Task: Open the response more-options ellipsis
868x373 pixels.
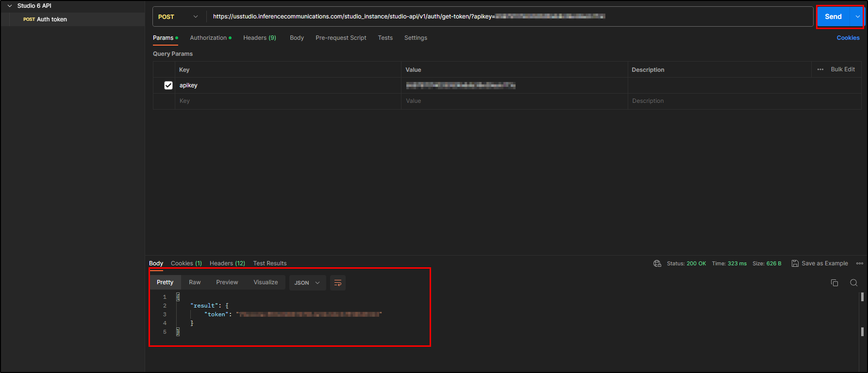Action: 860,263
